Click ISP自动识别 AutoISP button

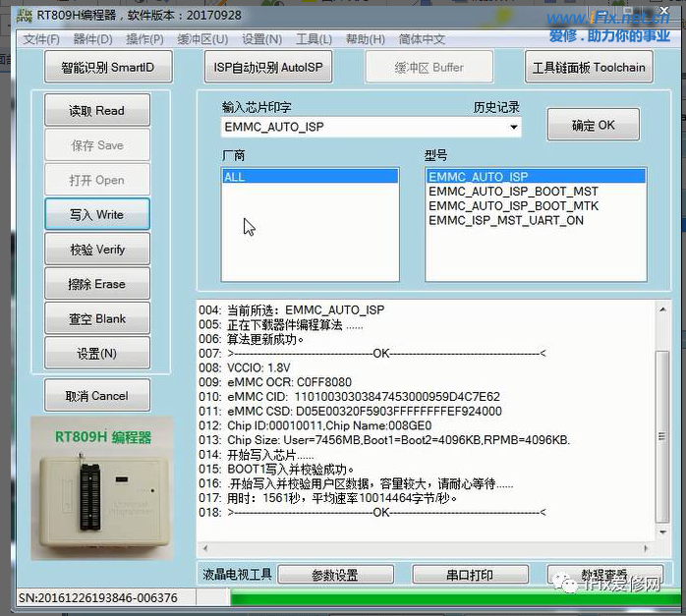pos(268,67)
